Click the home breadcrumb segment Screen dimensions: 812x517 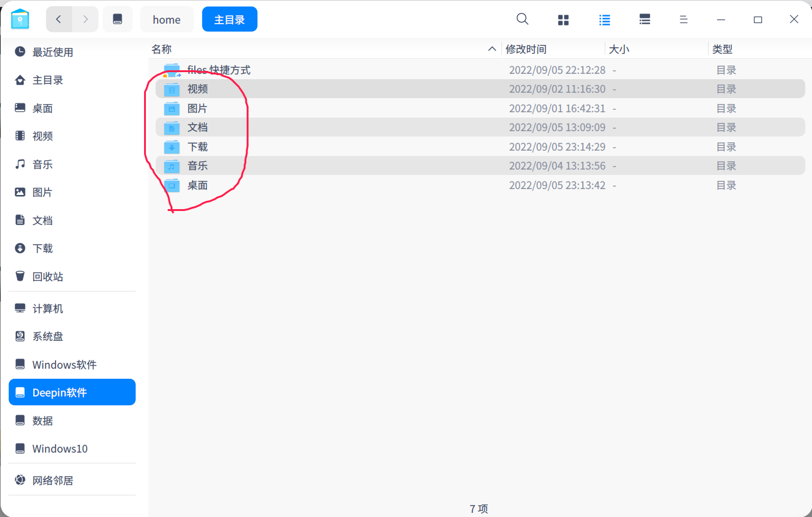tap(167, 19)
